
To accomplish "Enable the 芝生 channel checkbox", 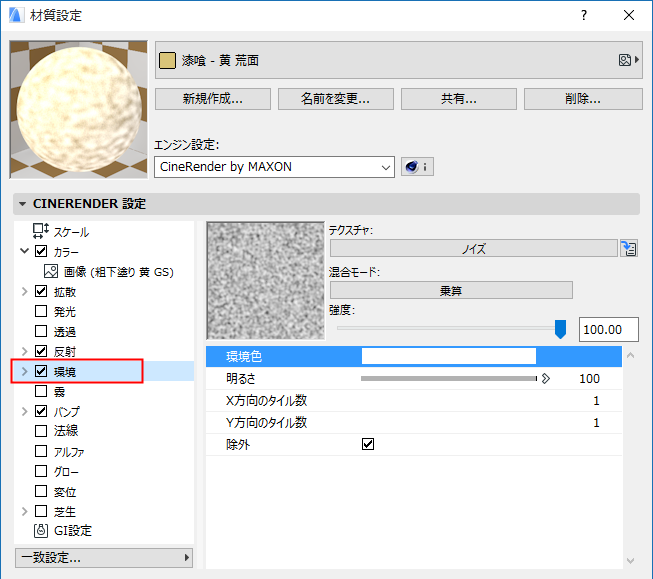I will pyautogui.click(x=41, y=511).
